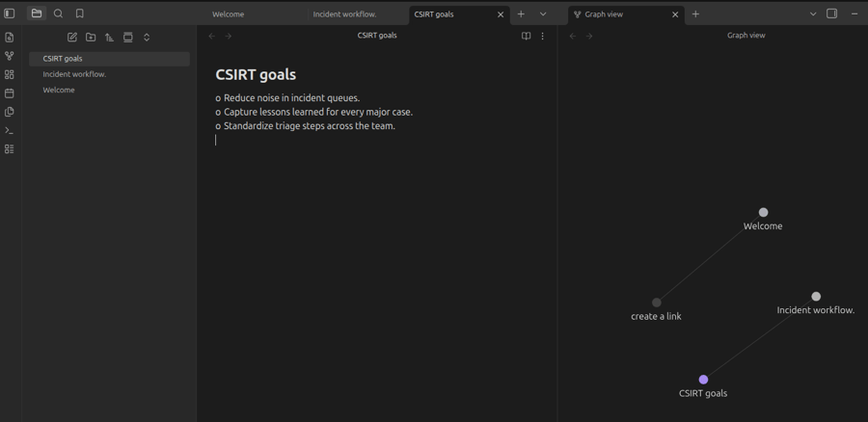868x422 pixels.
Task: Open the command palette
Action: coord(10,130)
